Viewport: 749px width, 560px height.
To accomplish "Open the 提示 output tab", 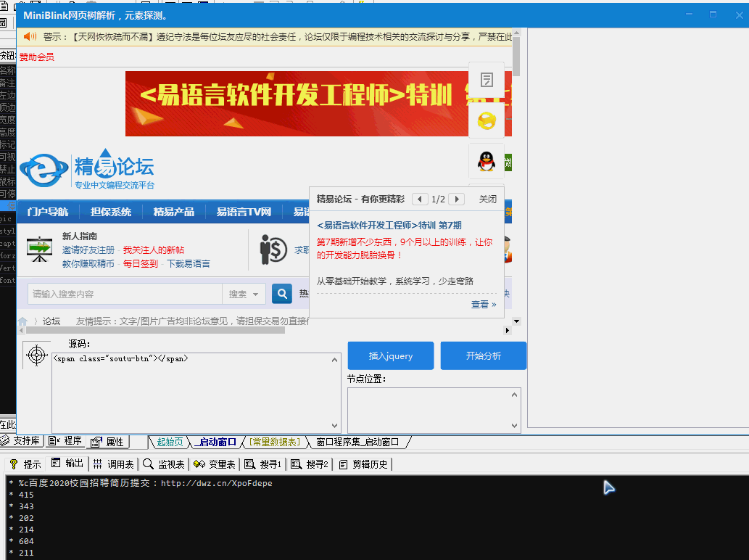I will point(25,464).
